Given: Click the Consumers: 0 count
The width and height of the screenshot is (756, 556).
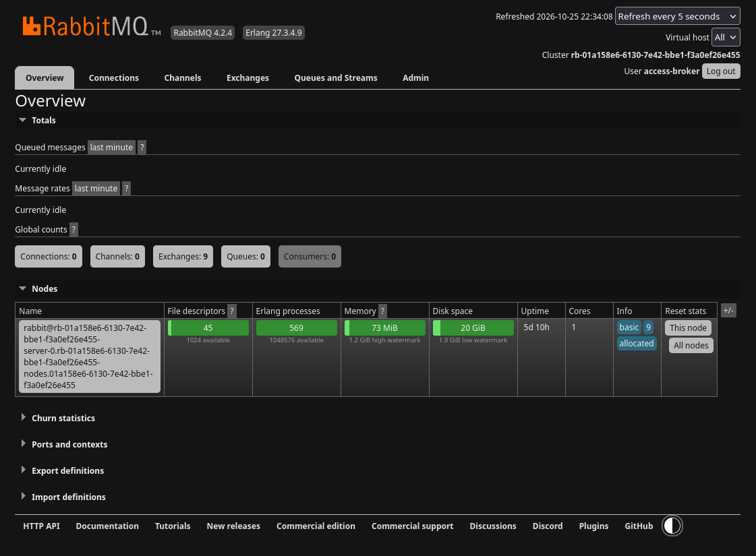Looking at the screenshot, I should pos(310,256).
